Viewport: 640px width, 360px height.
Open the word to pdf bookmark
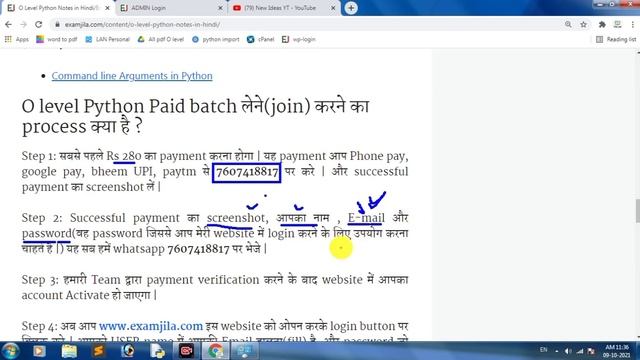57,39
